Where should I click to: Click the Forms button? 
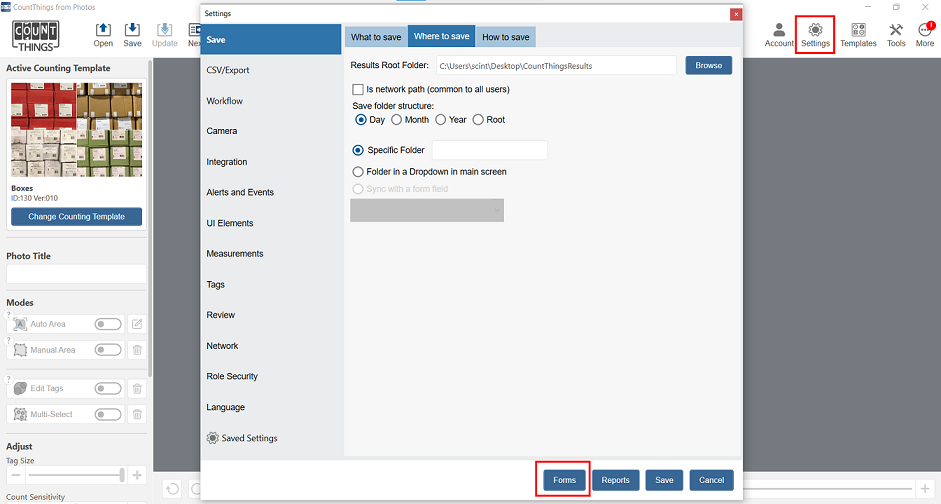pos(565,480)
